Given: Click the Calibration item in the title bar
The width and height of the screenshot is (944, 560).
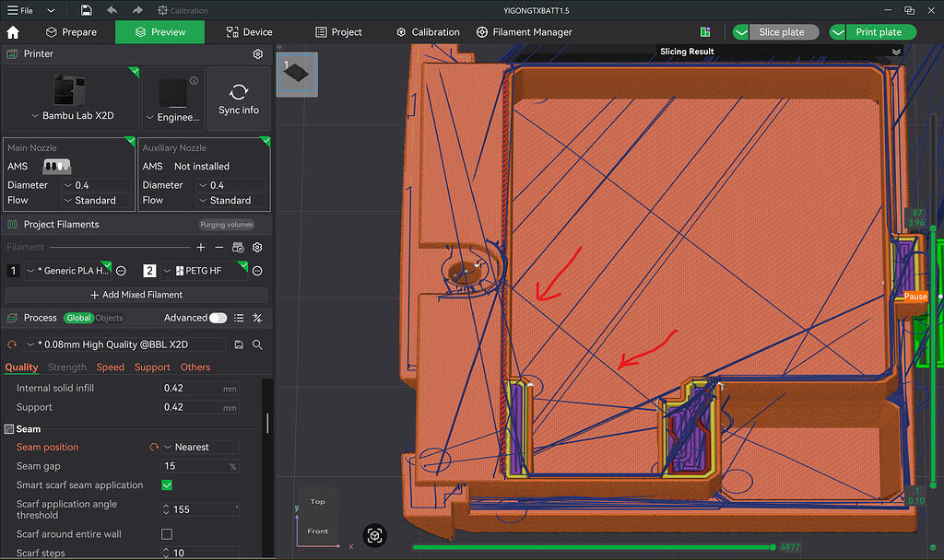Looking at the screenshot, I should click(183, 10).
